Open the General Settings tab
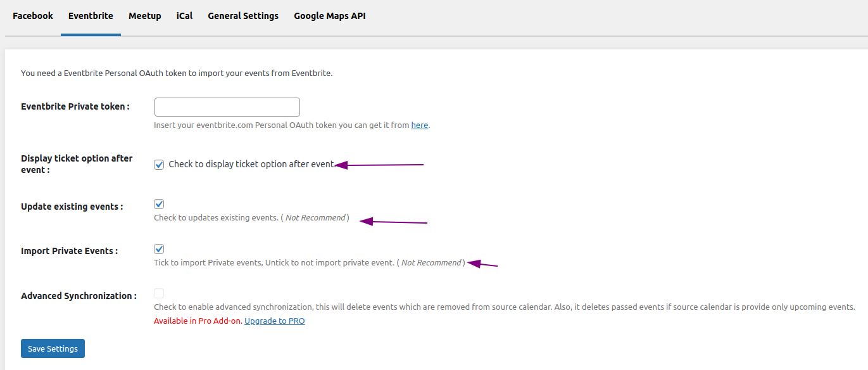Screen dimensions: 868x370 coord(243,16)
